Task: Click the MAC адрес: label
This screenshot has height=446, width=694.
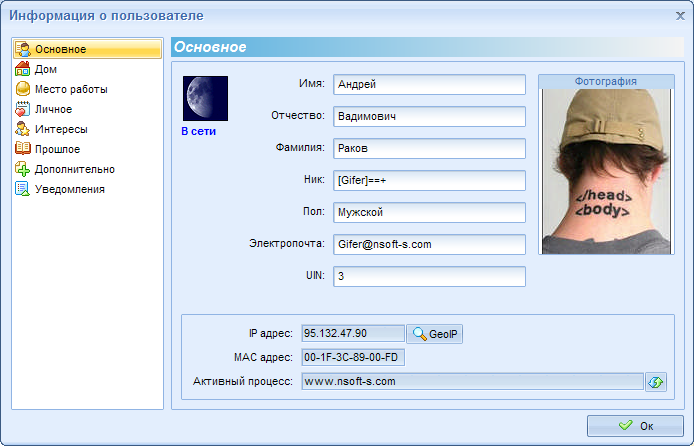Action: 263,357
